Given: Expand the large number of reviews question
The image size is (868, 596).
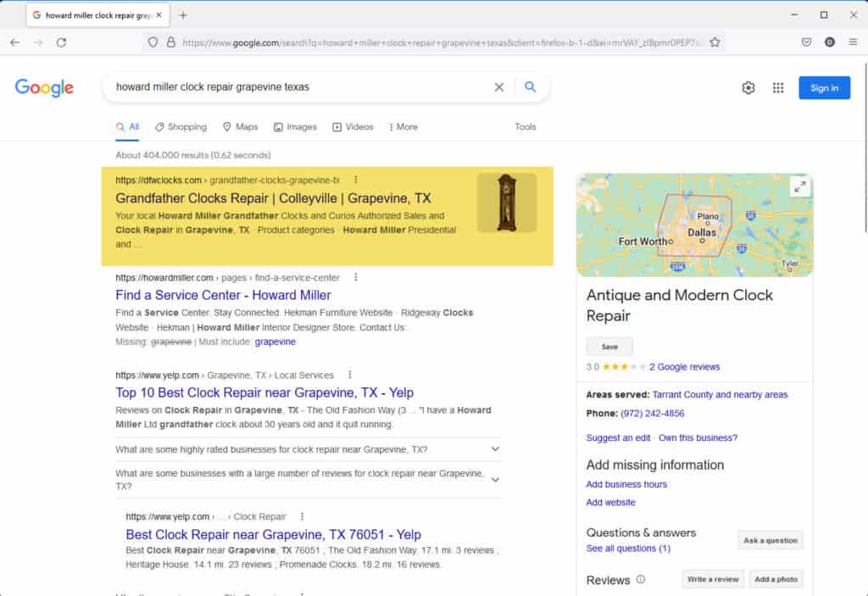Looking at the screenshot, I should (x=308, y=480).
